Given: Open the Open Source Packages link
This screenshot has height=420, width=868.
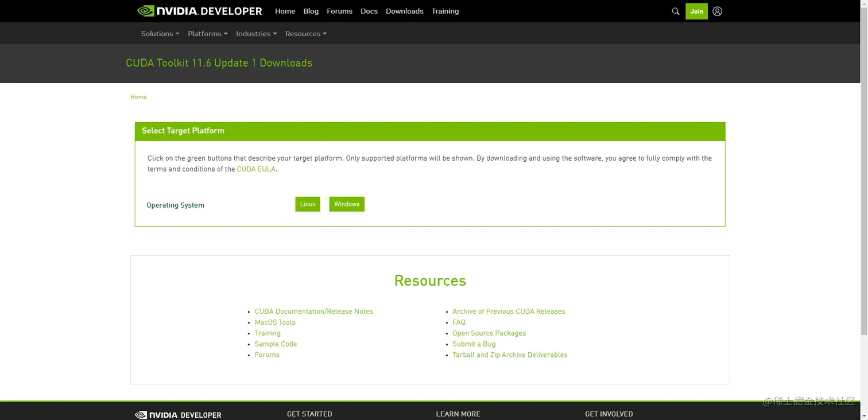Looking at the screenshot, I should (x=489, y=333).
